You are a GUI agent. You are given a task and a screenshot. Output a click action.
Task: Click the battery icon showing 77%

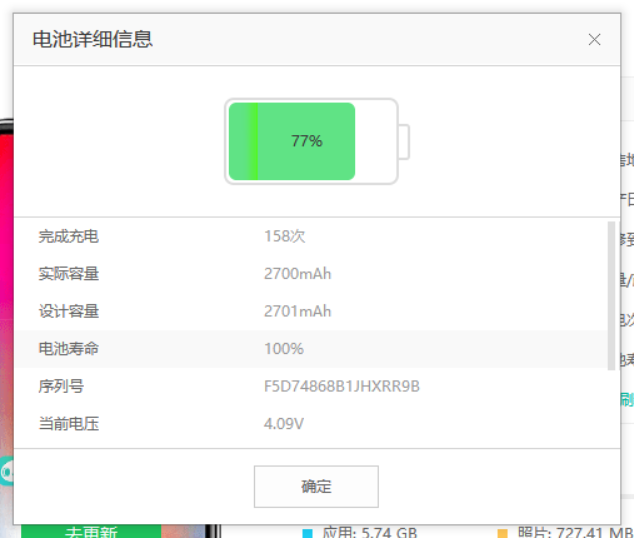coord(317,141)
